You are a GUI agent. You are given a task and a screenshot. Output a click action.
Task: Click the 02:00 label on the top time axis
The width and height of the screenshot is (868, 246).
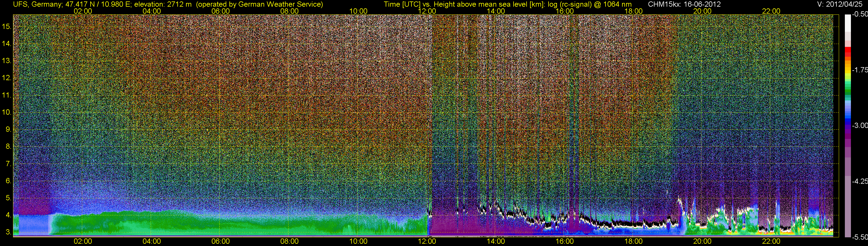tap(83, 11)
